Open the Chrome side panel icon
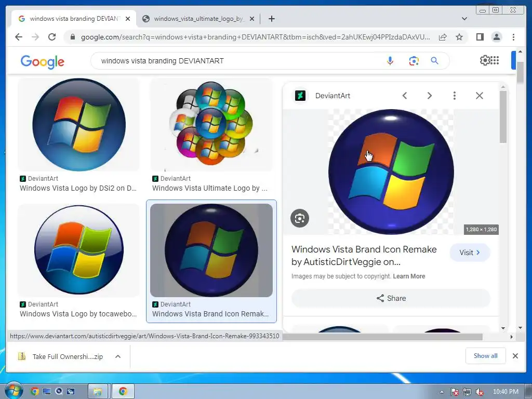The height and width of the screenshot is (399, 532). pyautogui.click(x=480, y=37)
